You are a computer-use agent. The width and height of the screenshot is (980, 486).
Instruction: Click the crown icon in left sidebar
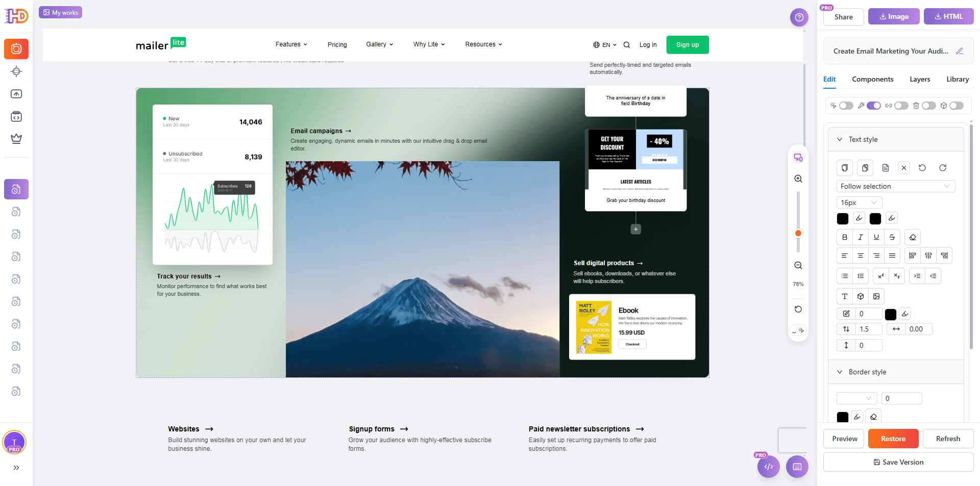(16, 139)
